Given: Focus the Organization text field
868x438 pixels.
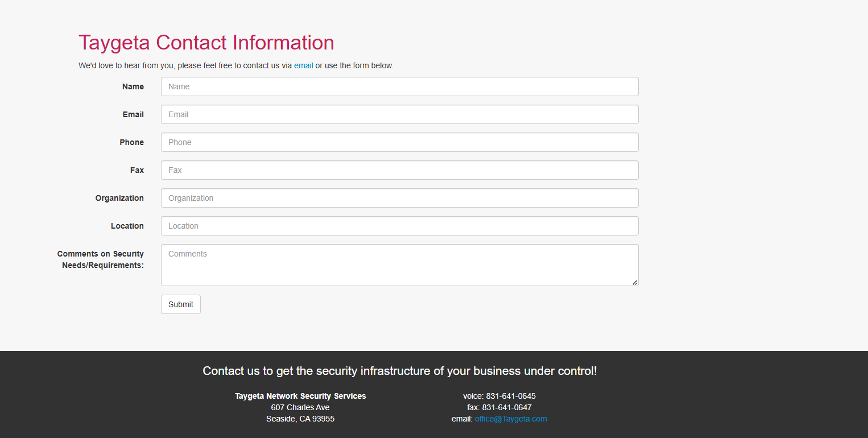Looking at the screenshot, I should pos(399,198).
